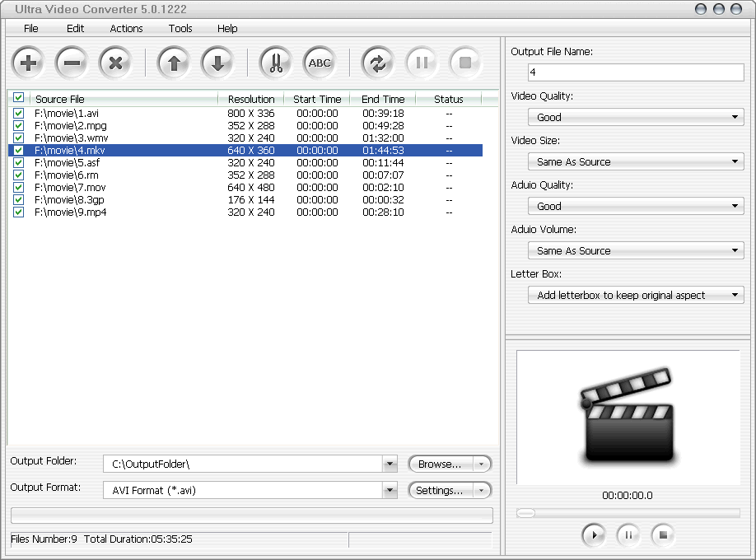Uncheck the file F:\movie\3.wmv
Image resolution: width=756 pixels, height=560 pixels.
coord(18,138)
